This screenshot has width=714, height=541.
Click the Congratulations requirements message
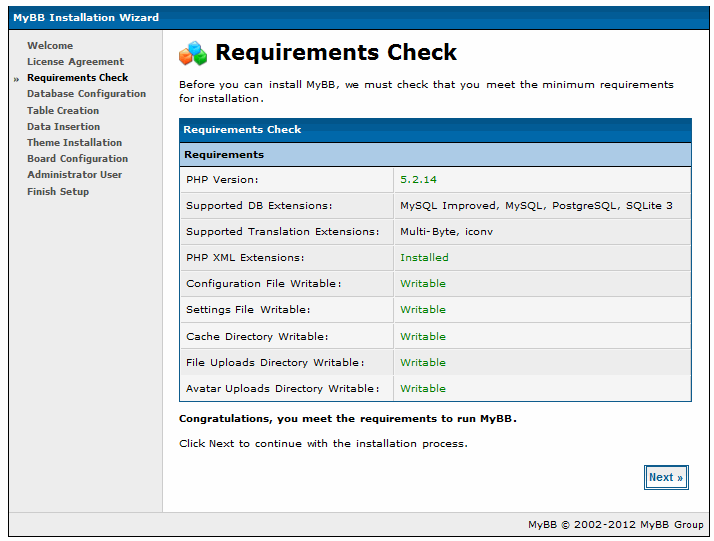(348, 419)
